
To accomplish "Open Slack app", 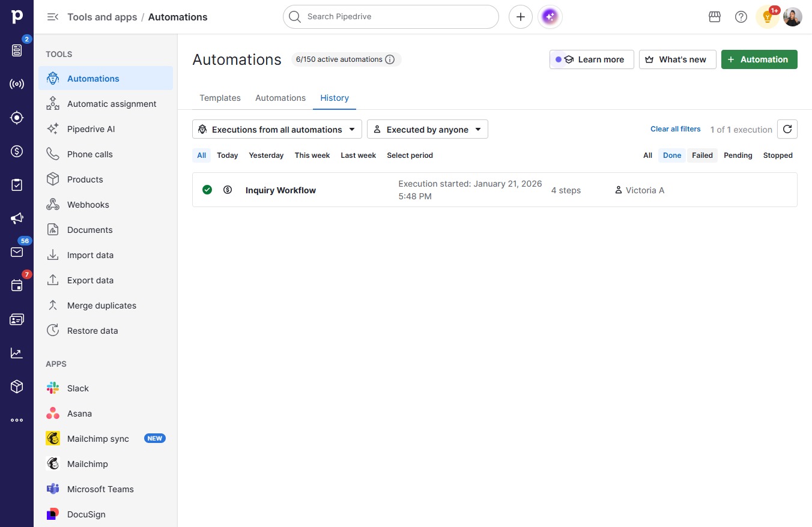I will coord(106,388).
